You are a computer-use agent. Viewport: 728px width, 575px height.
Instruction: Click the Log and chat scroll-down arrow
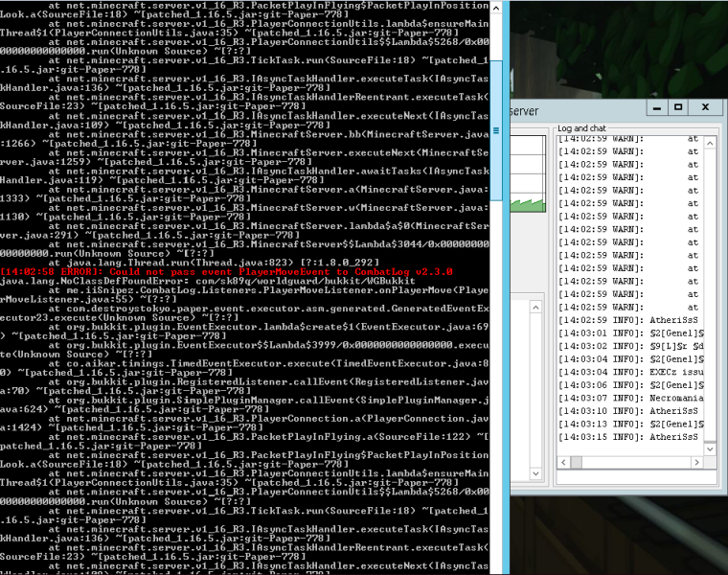pos(710,448)
